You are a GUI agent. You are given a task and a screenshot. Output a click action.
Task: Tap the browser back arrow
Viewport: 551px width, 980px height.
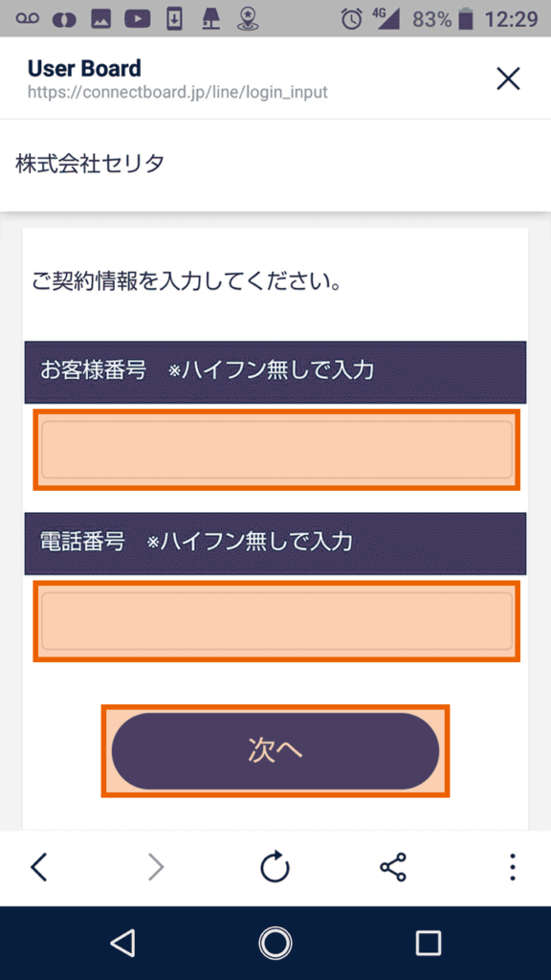[38, 867]
